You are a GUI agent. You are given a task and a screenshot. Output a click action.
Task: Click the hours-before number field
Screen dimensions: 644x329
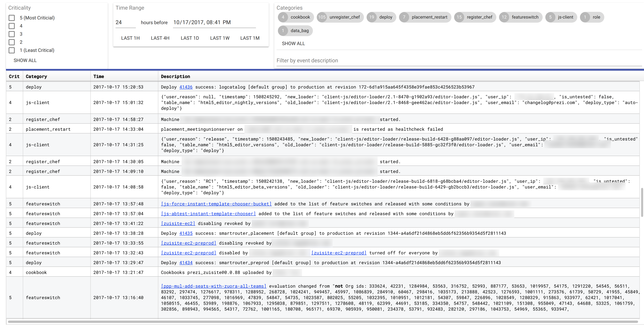tap(125, 22)
